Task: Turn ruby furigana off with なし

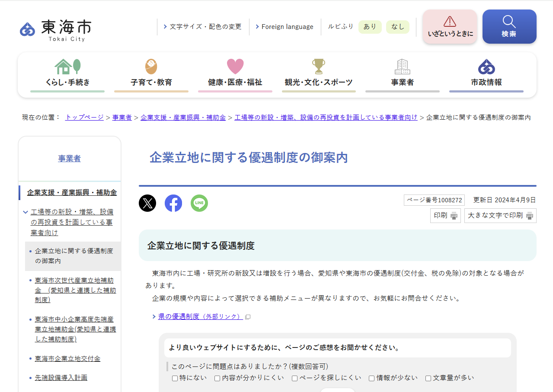Action: coord(398,27)
